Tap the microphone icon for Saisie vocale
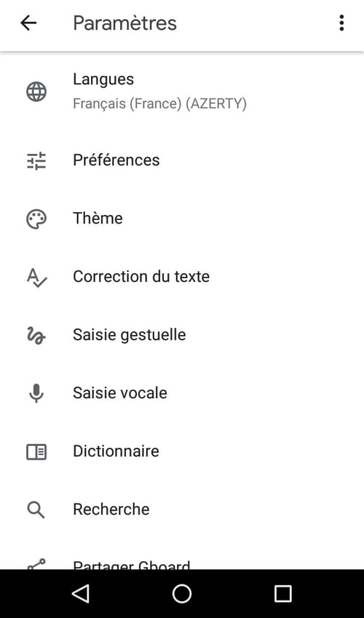364x618 pixels. (x=36, y=393)
